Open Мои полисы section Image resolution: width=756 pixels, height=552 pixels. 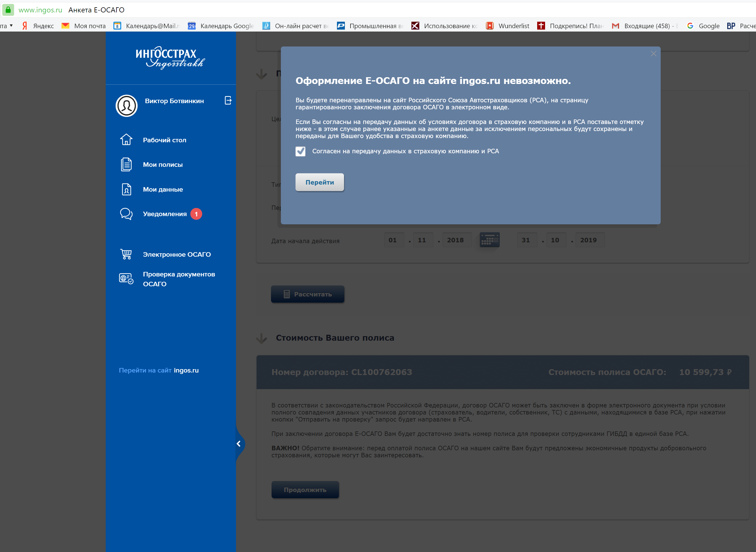(x=163, y=164)
